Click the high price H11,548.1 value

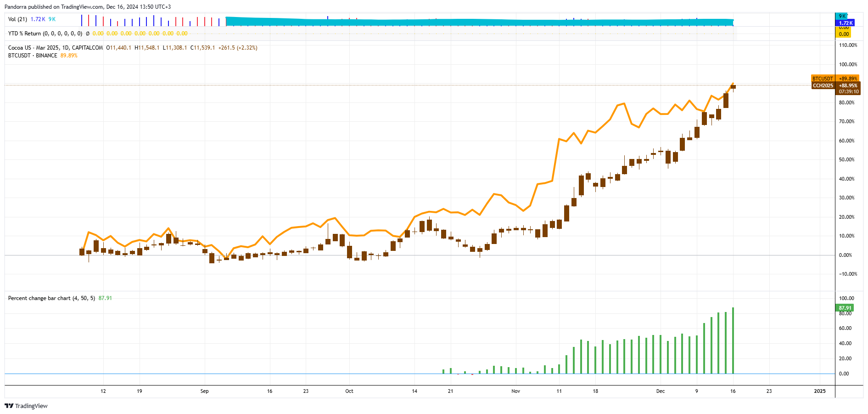point(147,48)
